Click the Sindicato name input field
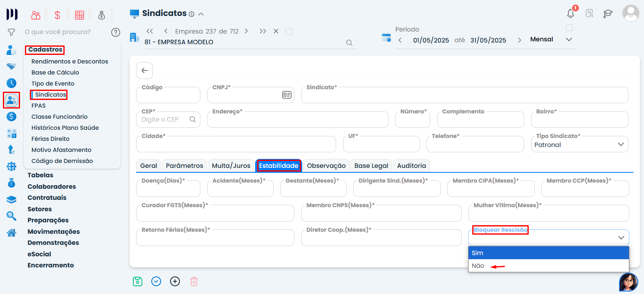Screen dimensions: 644x294 tap(464, 96)
